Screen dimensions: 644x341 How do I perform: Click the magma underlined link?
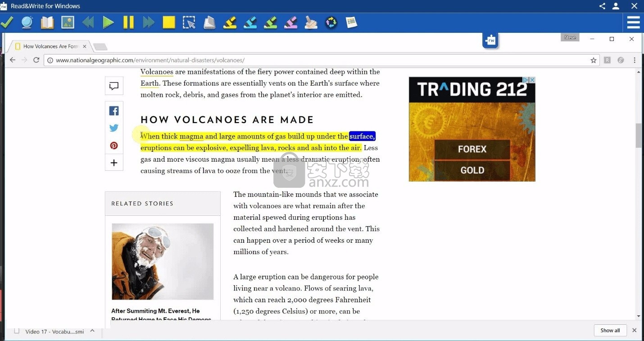coord(191,136)
